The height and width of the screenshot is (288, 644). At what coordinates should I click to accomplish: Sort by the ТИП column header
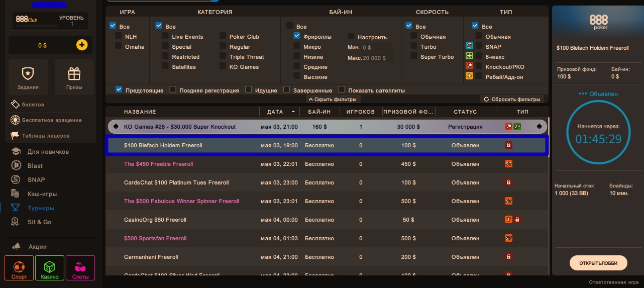(522, 112)
